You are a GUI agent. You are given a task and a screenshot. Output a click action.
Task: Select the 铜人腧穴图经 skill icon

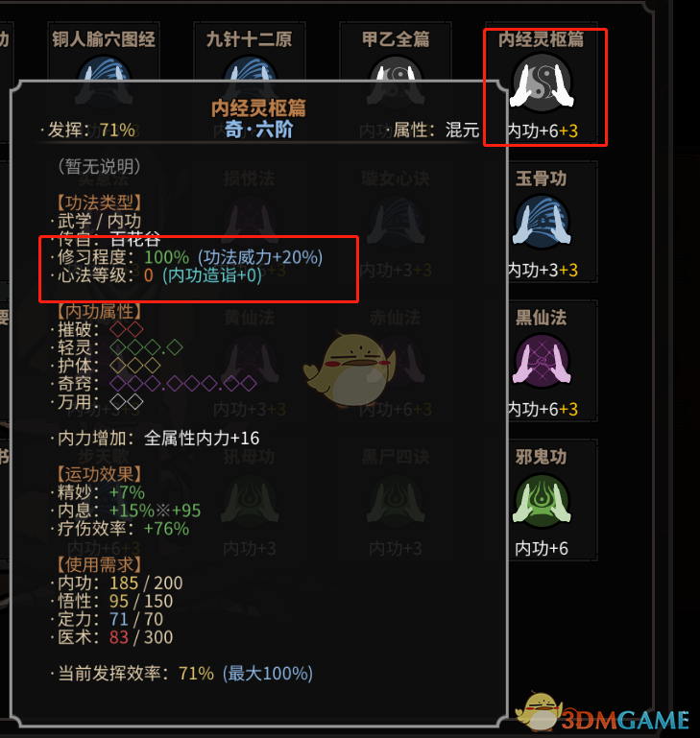tap(104, 69)
